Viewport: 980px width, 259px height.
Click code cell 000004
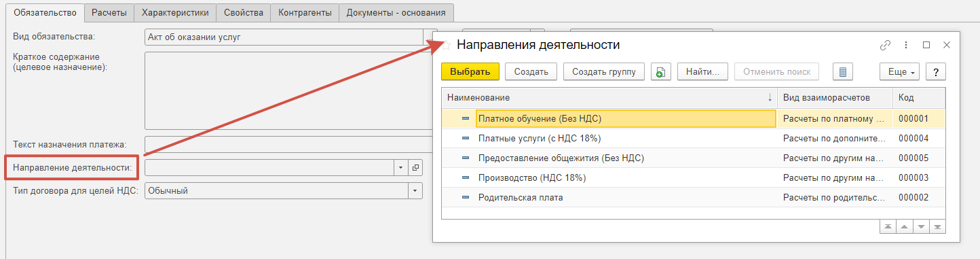(919, 138)
